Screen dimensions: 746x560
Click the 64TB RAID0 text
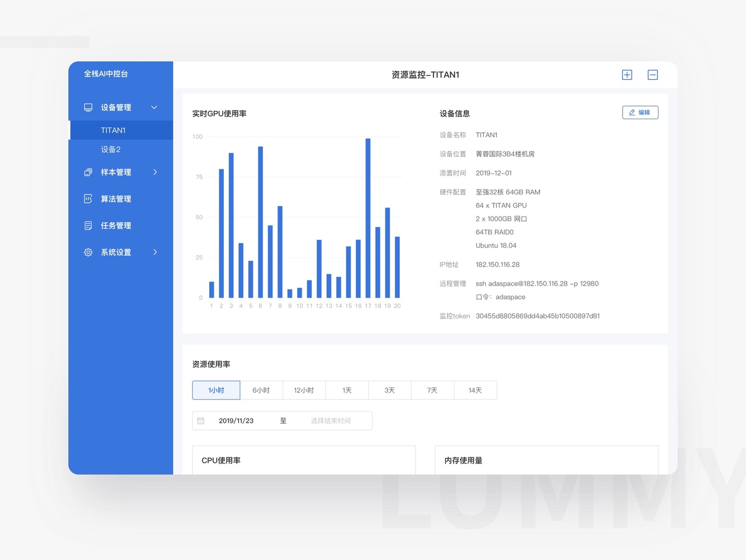tap(495, 232)
